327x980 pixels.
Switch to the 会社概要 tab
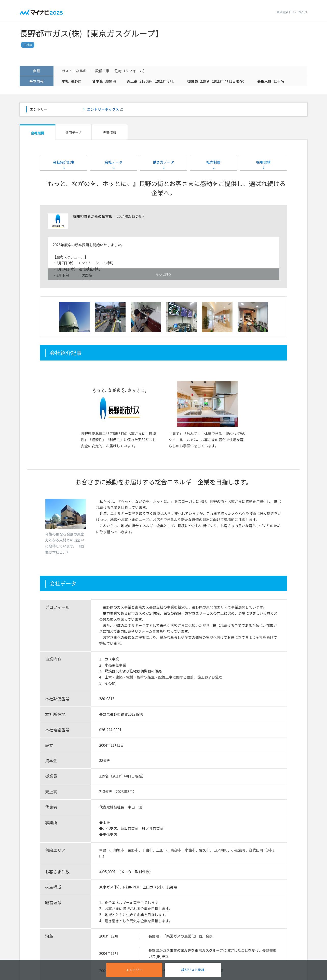point(37,133)
